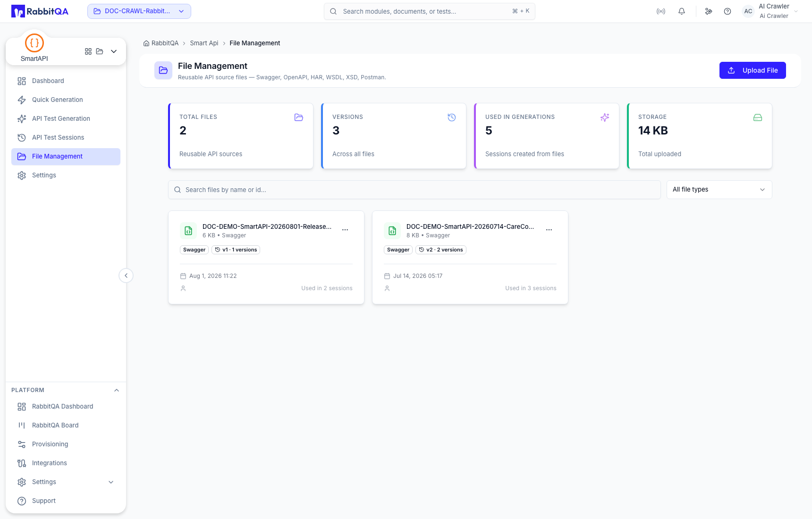Open the DOC-DEMO-SmartAPI-20260801-Release file
812x519 pixels.
[x=267, y=227]
